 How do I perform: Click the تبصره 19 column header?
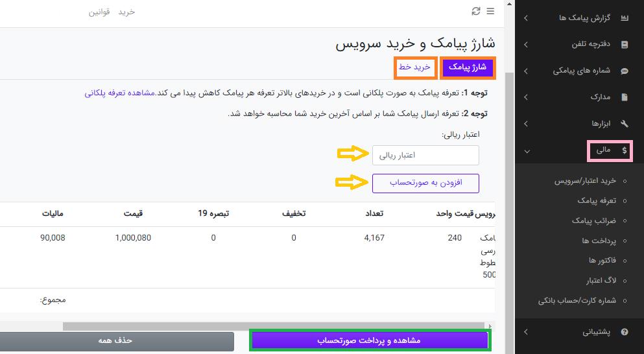tap(213, 213)
